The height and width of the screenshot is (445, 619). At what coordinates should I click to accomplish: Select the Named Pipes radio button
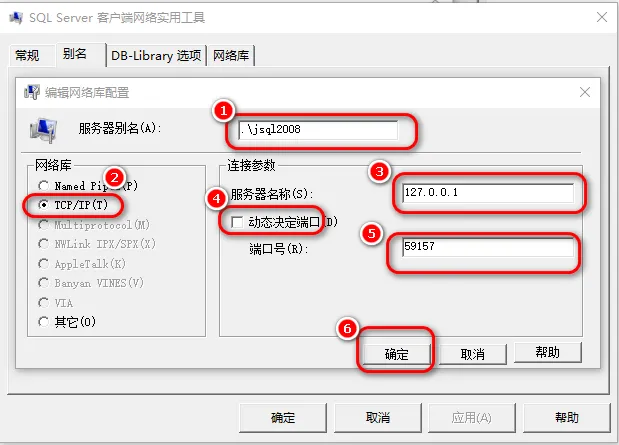tap(43, 186)
